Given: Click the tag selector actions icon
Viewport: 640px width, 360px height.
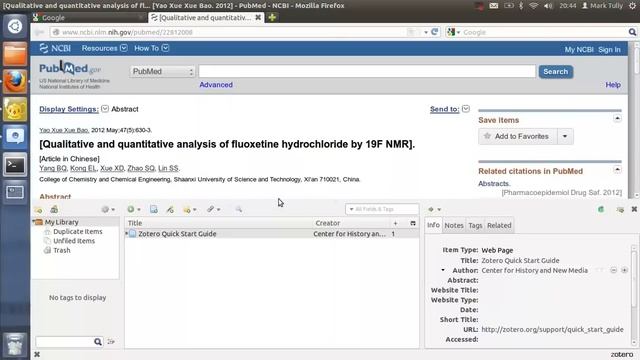Looking at the screenshot, I should point(111,342).
